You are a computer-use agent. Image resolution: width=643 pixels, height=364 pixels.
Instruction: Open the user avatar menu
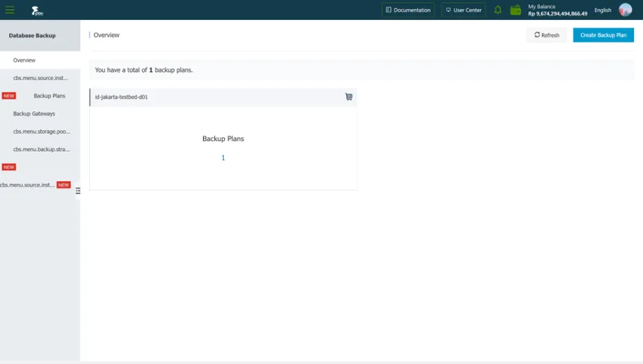click(x=625, y=10)
